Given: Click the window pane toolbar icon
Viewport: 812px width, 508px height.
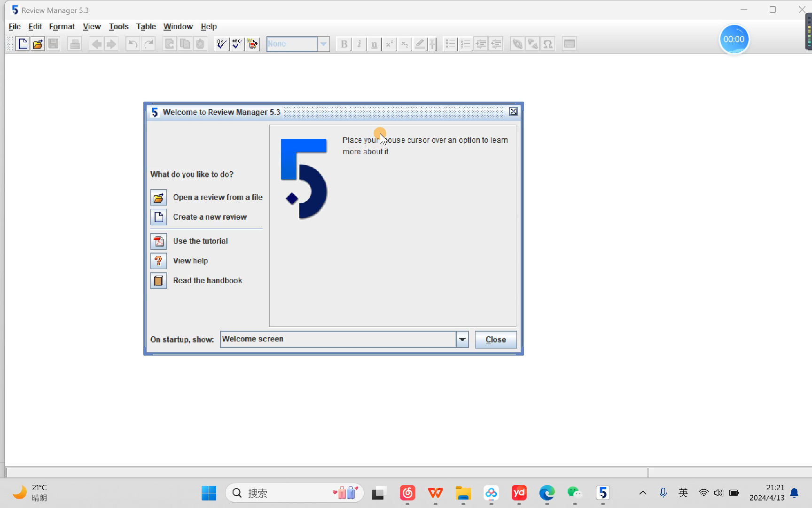Looking at the screenshot, I should tap(569, 44).
